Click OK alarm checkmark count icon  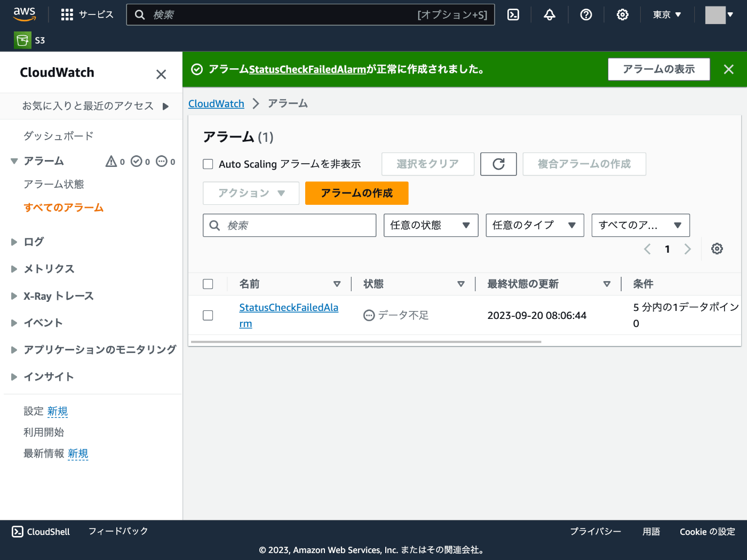[x=137, y=161]
